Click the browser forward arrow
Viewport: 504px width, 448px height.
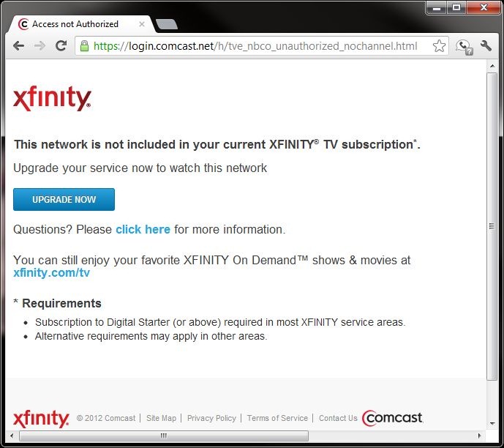[40, 46]
